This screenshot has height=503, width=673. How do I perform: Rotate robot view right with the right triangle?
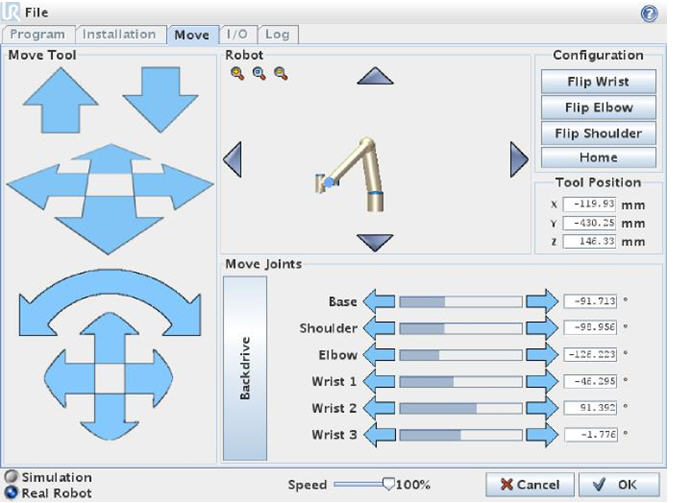519,160
